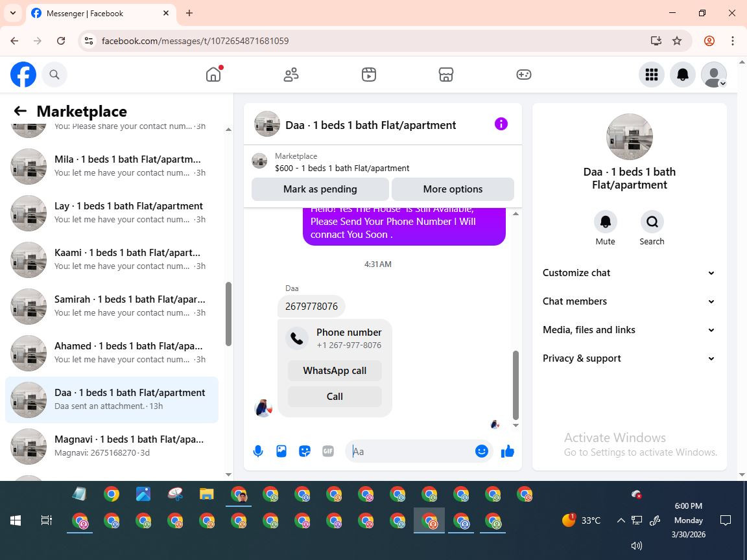The height and width of the screenshot is (560, 747).
Task: Click More options button
Action: 453,189
